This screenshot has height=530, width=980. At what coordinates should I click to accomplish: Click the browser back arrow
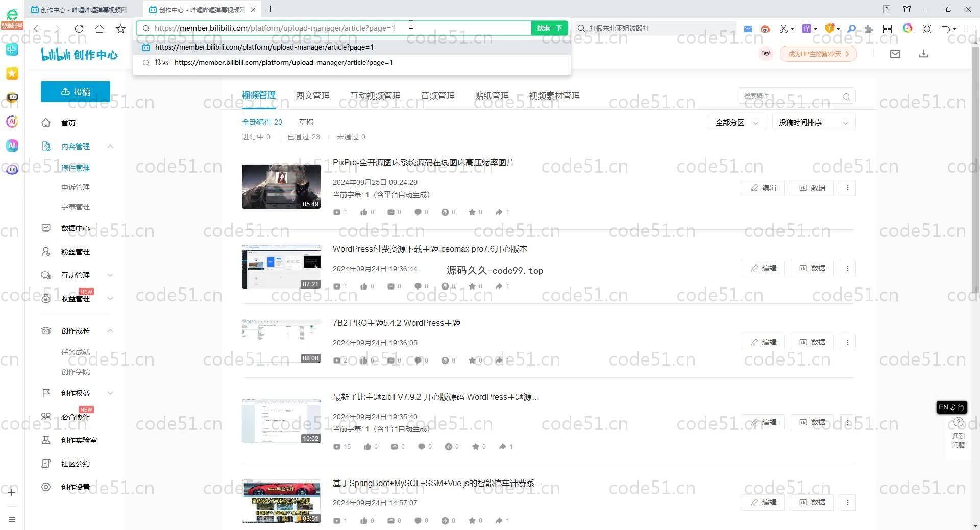(36, 29)
